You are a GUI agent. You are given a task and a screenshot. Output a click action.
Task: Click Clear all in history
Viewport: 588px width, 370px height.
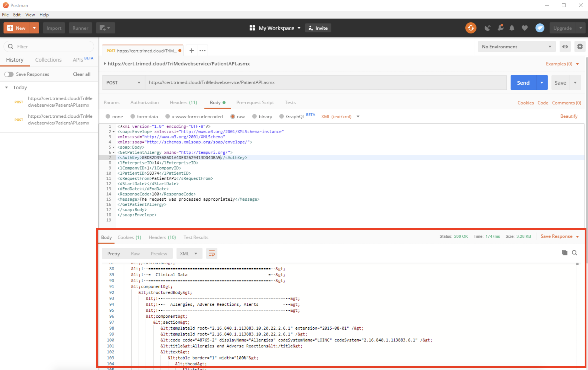(82, 74)
